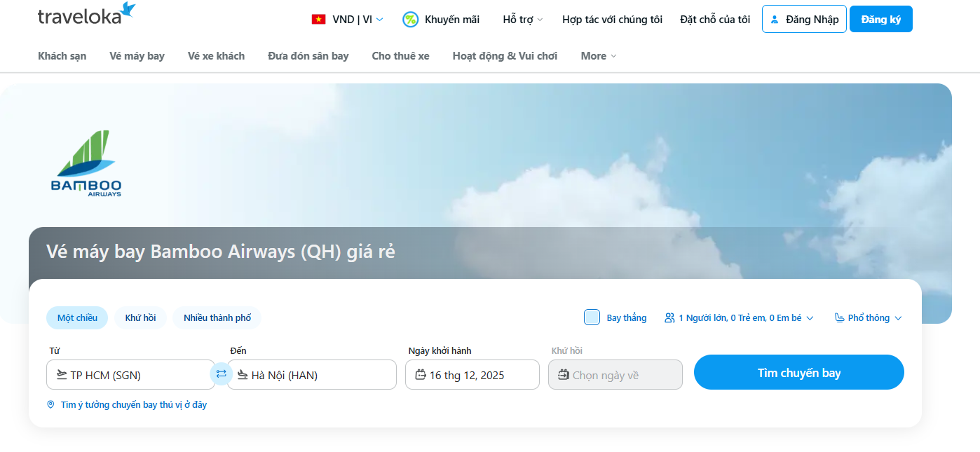Viewport: 980px width, 452px height.
Task: Click the seat class icon
Action: click(840, 318)
